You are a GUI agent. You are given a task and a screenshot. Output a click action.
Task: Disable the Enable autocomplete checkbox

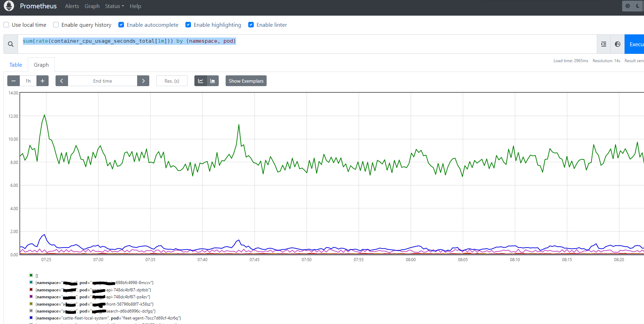(x=121, y=25)
